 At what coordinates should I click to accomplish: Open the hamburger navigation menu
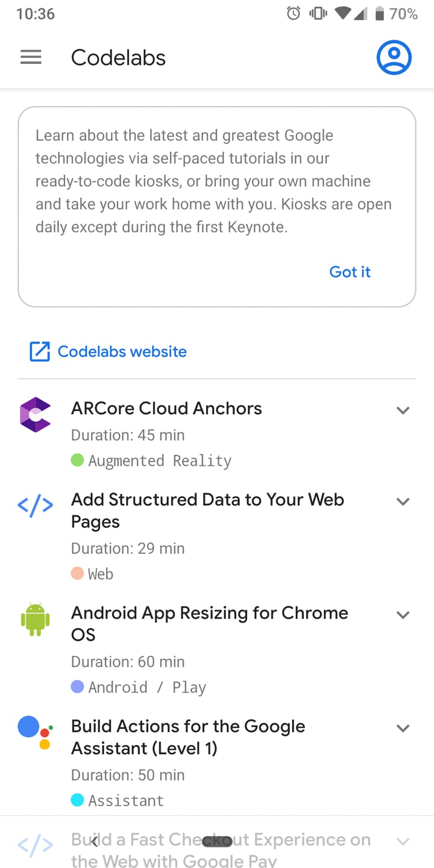pyautogui.click(x=31, y=58)
